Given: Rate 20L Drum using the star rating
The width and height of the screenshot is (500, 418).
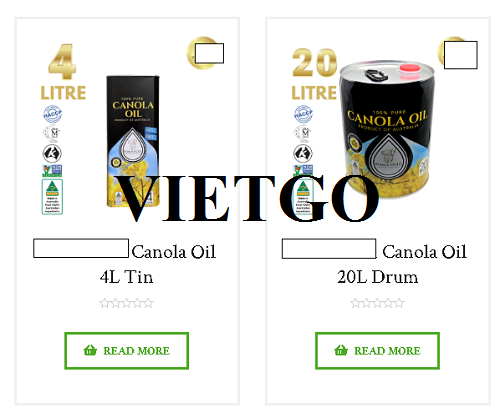Looking at the screenshot, I should click(377, 303).
